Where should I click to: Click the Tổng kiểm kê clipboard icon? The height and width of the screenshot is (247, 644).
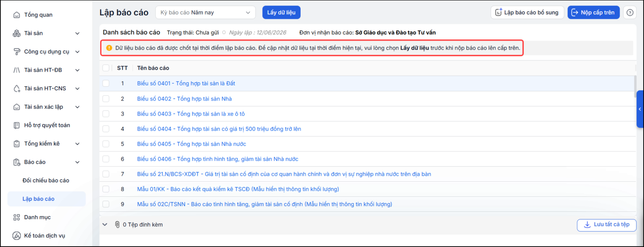pyautogui.click(x=16, y=144)
